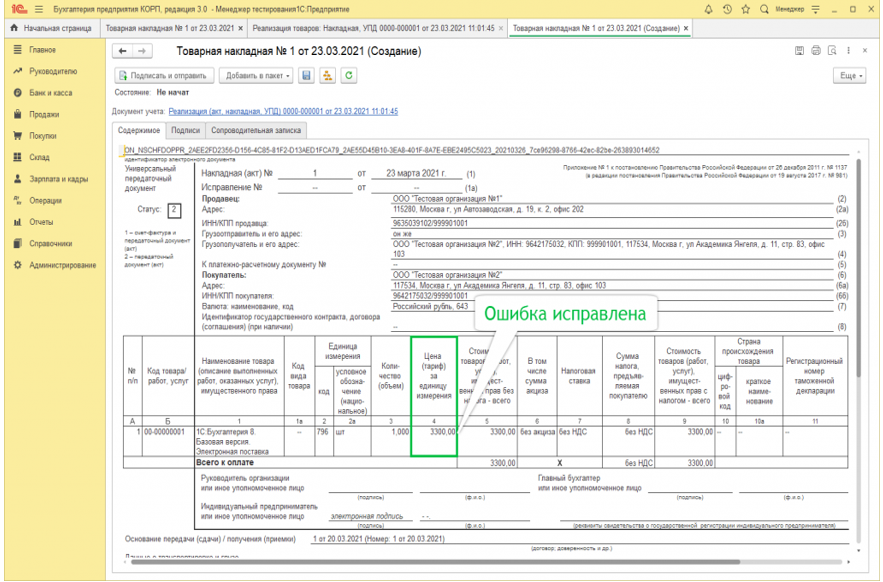
Task: Expand the Добавить в пакет dropdown
Action: click(x=256, y=75)
